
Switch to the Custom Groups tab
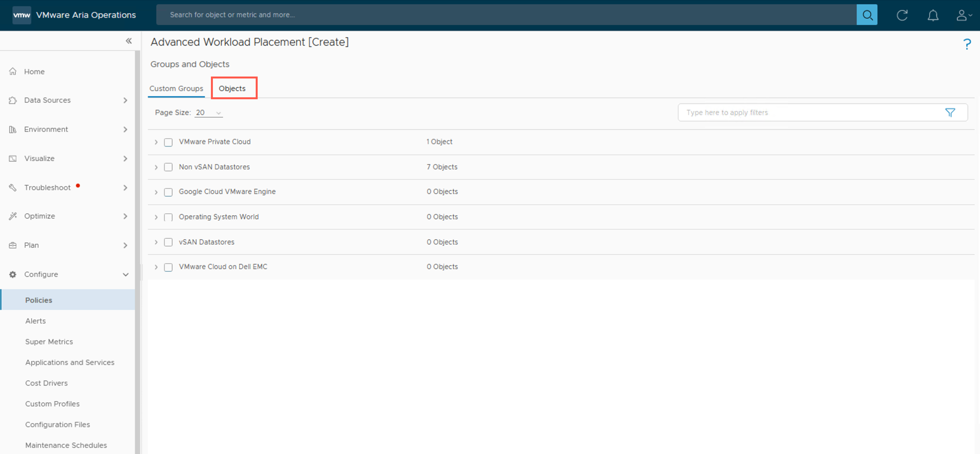point(176,88)
